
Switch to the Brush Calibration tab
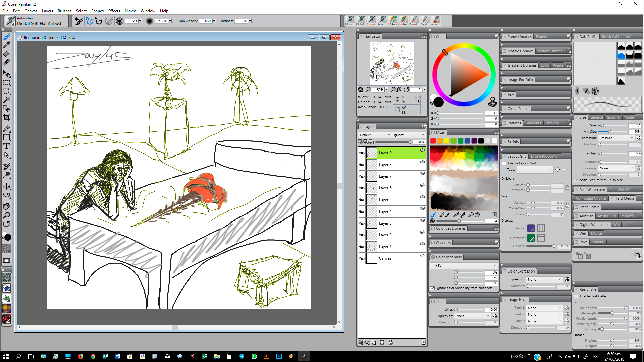(x=615, y=37)
